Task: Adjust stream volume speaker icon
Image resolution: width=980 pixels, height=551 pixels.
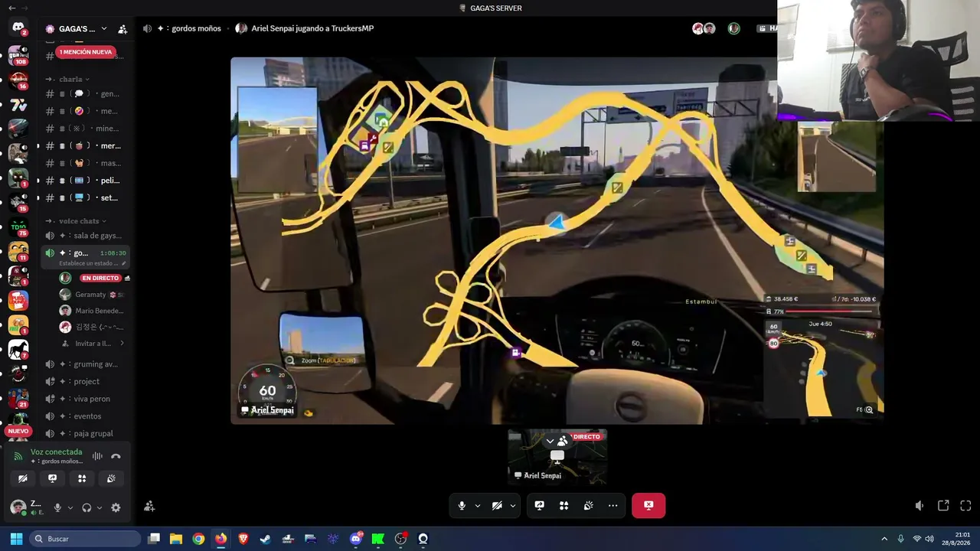Action: (x=920, y=506)
